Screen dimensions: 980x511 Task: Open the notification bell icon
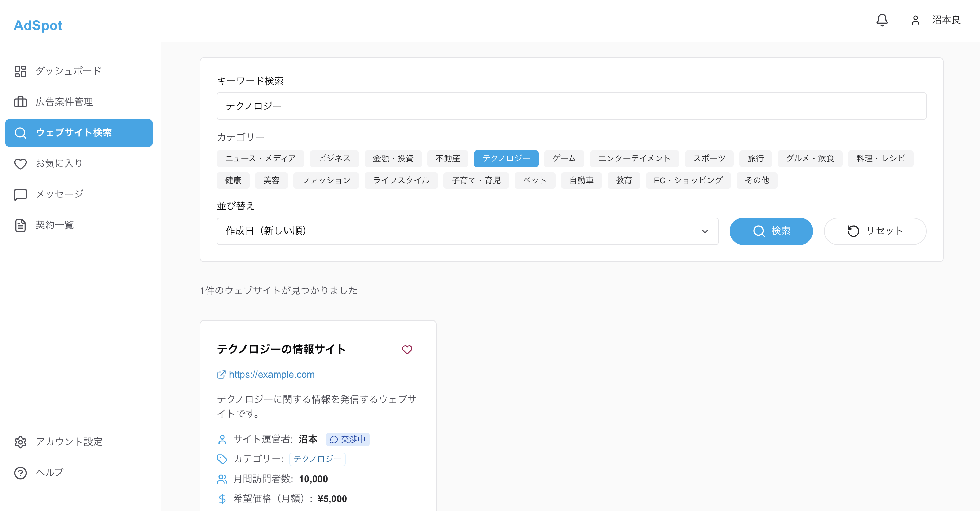point(882,20)
